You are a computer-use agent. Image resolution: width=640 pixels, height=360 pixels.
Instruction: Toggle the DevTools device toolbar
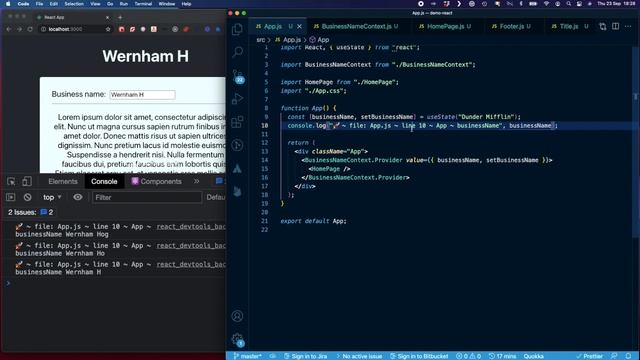point(27,181)
